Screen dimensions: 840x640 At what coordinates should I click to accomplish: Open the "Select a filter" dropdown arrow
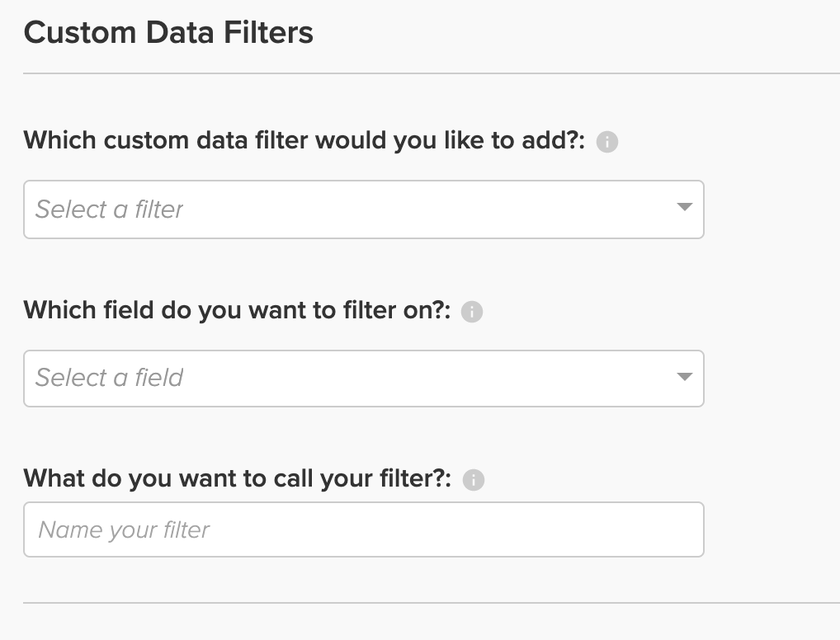point(685,207)
